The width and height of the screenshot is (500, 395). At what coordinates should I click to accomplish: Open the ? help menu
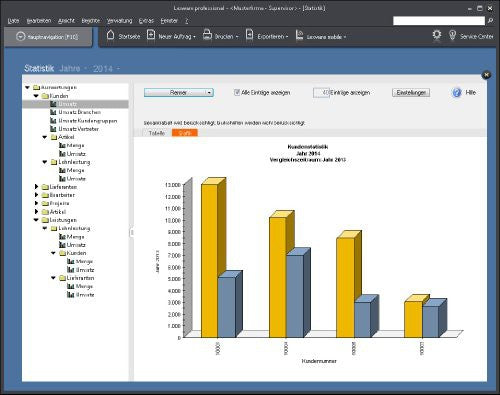(x=187, y=21)
